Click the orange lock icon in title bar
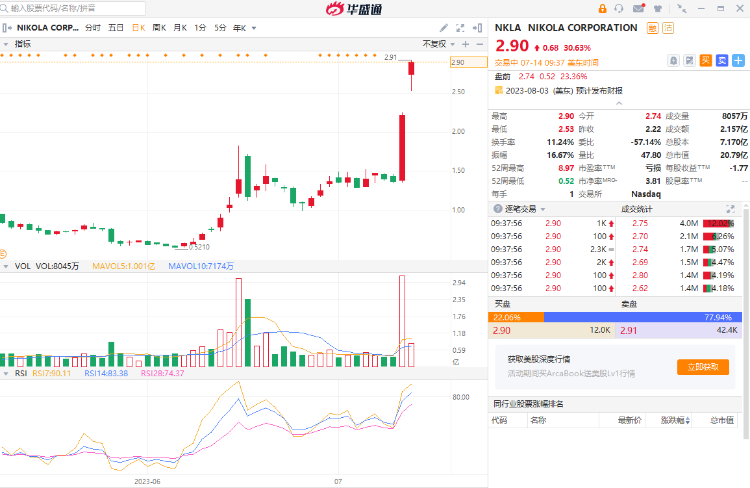 (602, 9)
